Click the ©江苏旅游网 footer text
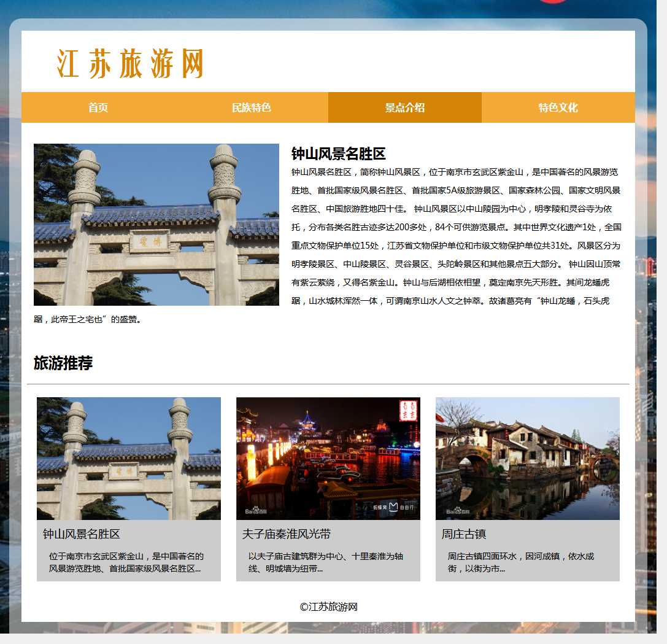 [328, 607]
